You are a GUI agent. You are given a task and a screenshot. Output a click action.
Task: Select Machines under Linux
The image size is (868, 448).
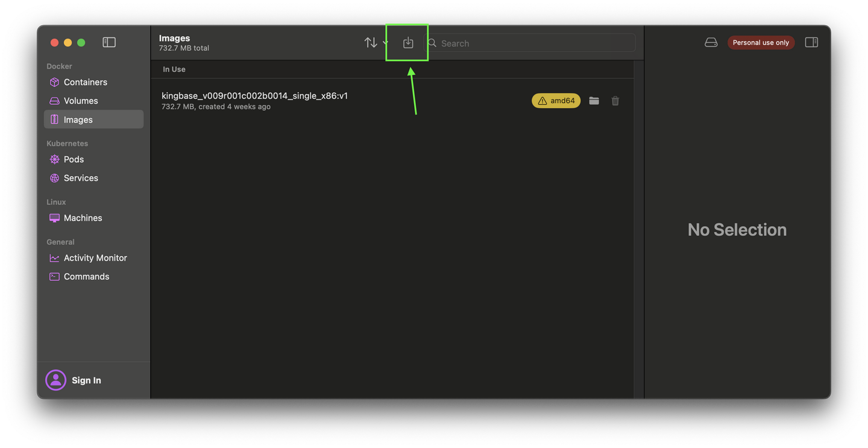click(83, 218)
